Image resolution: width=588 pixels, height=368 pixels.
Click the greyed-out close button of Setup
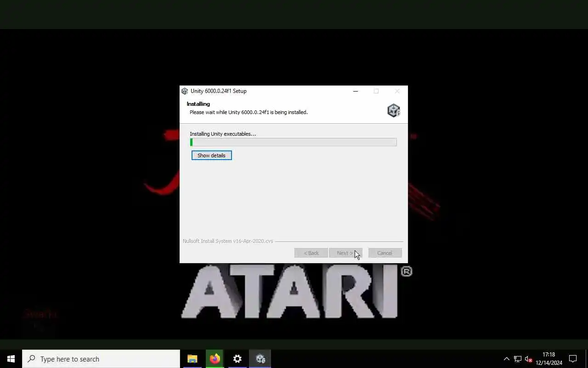397,91
